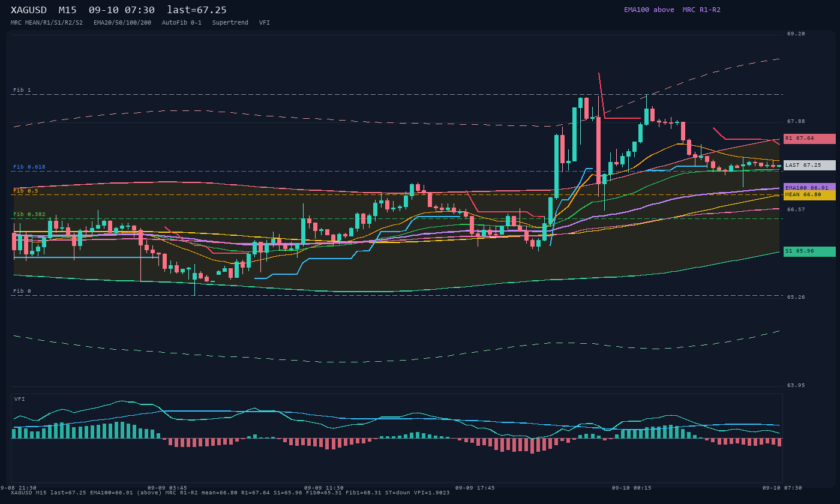Click the last=67.25 value in title
Viewport: 840px width, 504px height.
pyautogui.click(x=197, y=10)
